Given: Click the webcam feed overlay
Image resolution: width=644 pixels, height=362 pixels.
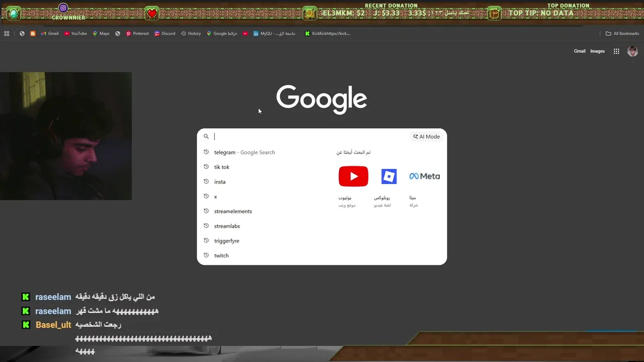Looking at the screenshot, I should [x=66, y=136].
